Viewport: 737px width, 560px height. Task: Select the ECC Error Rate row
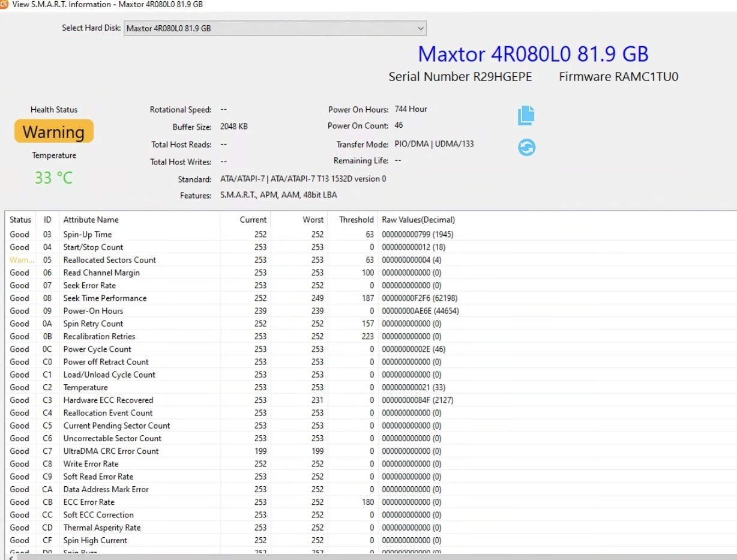[x=371, y=502]
